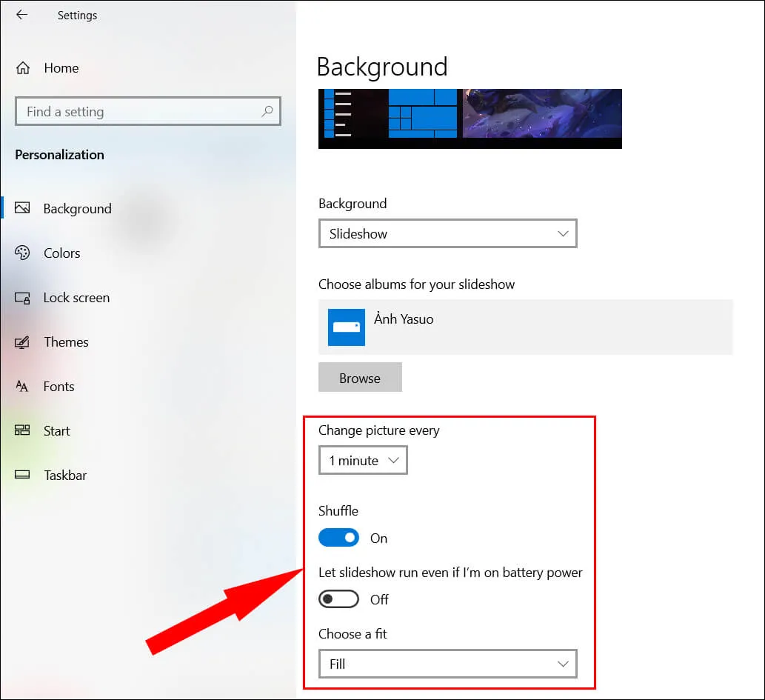Click the Fonts icon in sidebar

click(x=22, y=387)
